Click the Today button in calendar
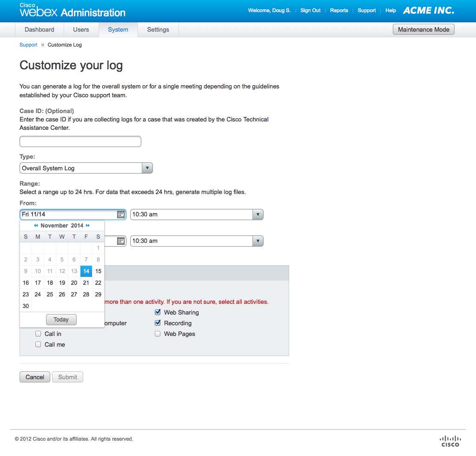The height and width of the screenshot is (456, 476). 61,320
